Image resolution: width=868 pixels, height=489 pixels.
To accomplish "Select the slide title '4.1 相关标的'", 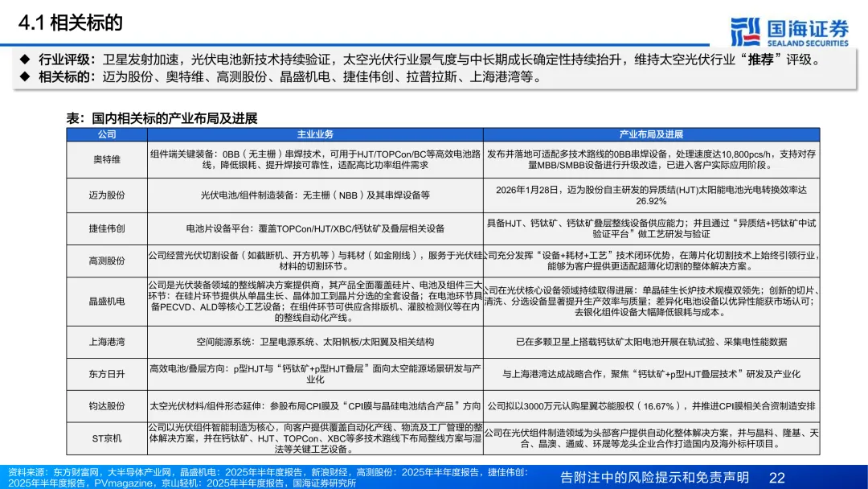I will 70,23.
